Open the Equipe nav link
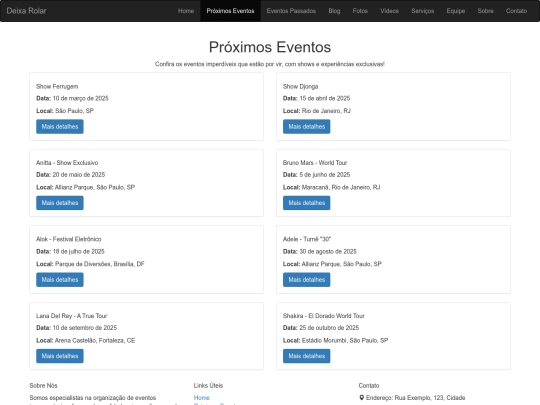Screen dimensions: 540x405 click(x=456, y=11)
